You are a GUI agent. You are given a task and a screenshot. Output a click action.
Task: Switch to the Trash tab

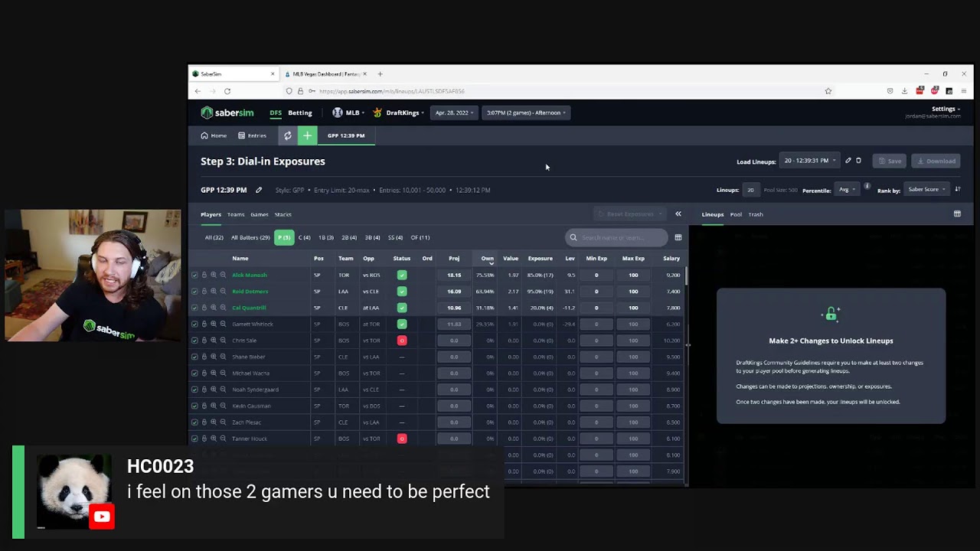point(756,214)
